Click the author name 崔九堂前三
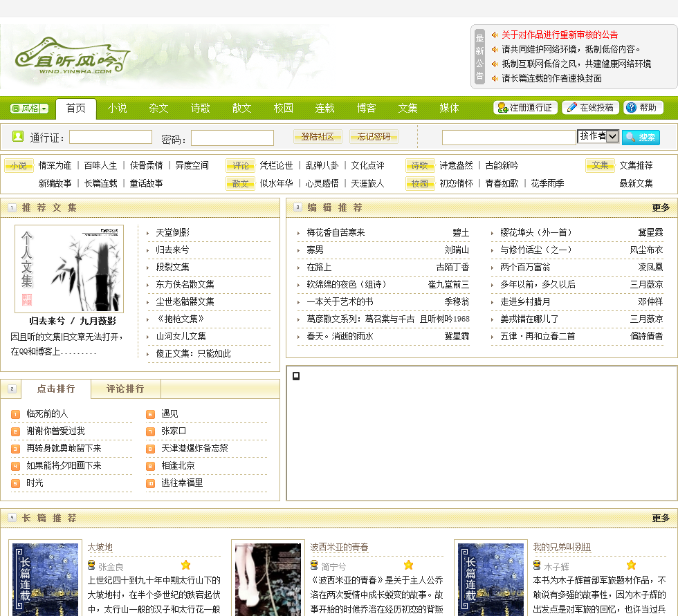This screenshot has height=616, width=678. tap(448, 284)
